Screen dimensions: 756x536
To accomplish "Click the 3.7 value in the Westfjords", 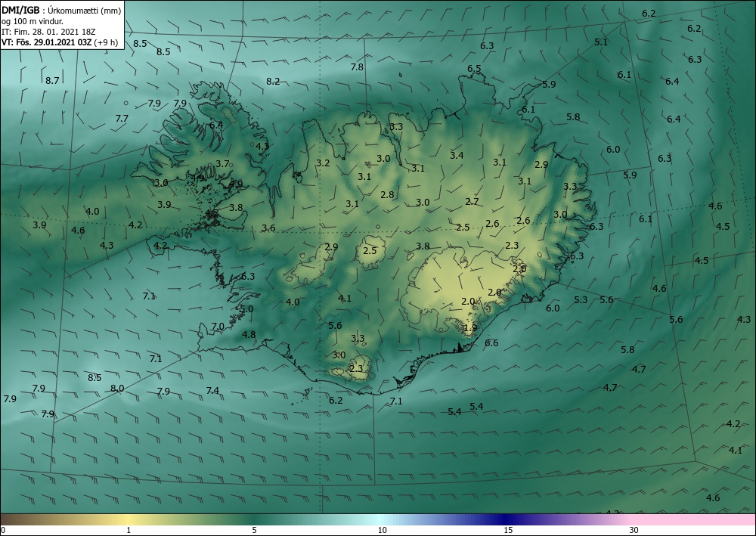I will (x=222, y=163).
